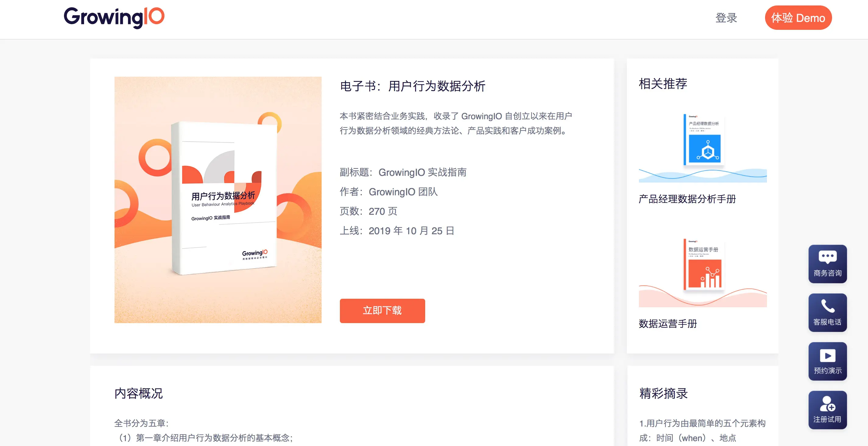This screenshot has height=446, width=868.
Task: Click the 体验 Demo button
Action: point(798,18)
